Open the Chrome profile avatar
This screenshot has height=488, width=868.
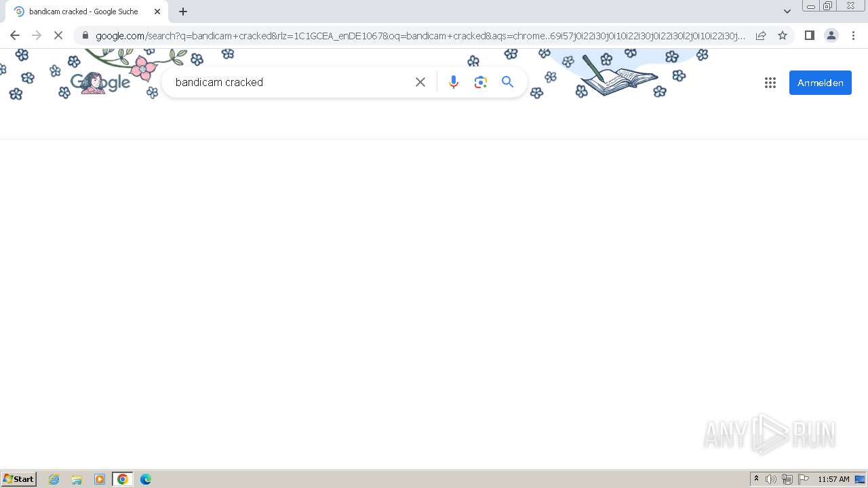[831, 35]
